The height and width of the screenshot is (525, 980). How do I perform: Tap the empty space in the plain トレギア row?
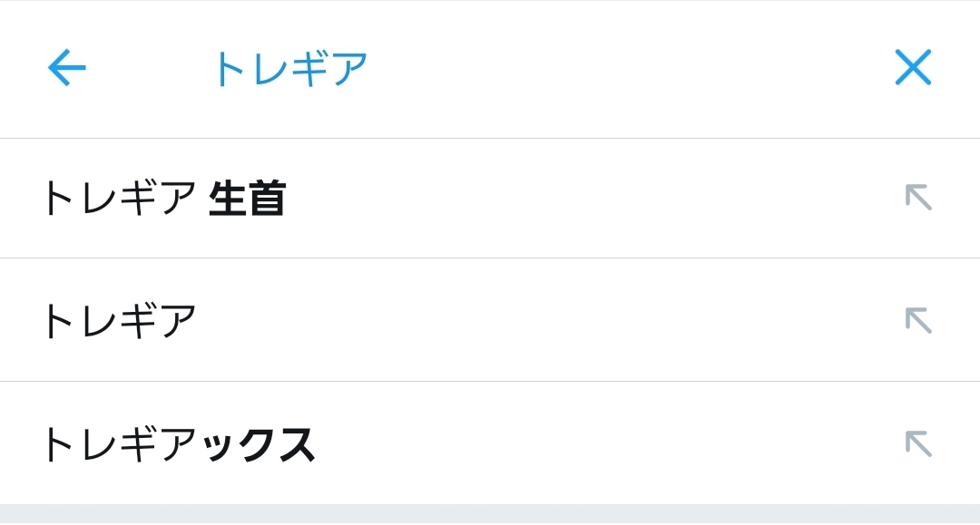click(x=544, y=321)
